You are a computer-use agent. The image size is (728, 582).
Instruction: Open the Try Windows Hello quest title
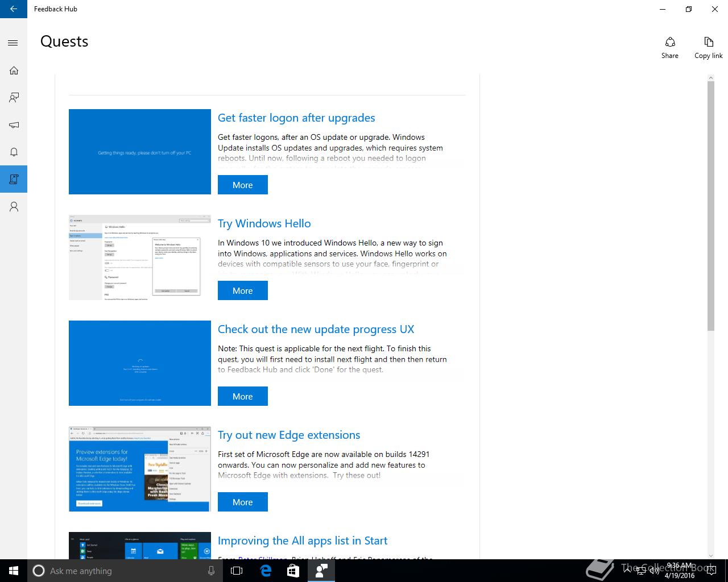click(264, 223)
